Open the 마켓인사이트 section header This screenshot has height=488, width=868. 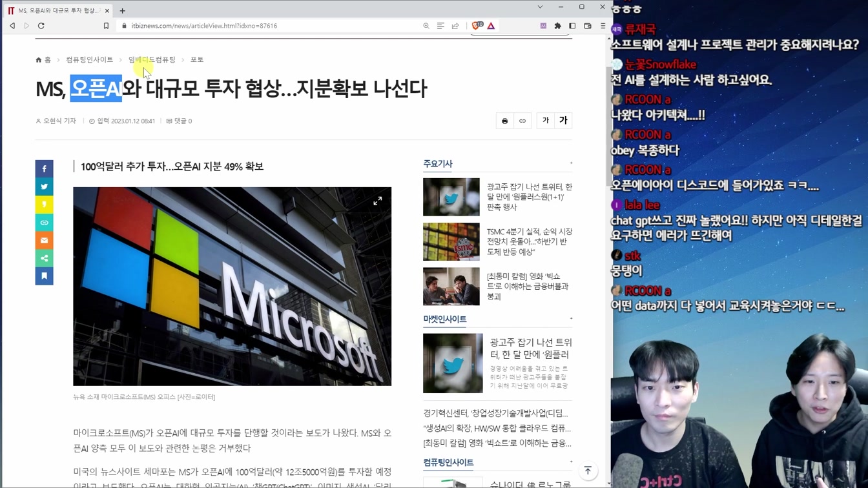(445, 319)
